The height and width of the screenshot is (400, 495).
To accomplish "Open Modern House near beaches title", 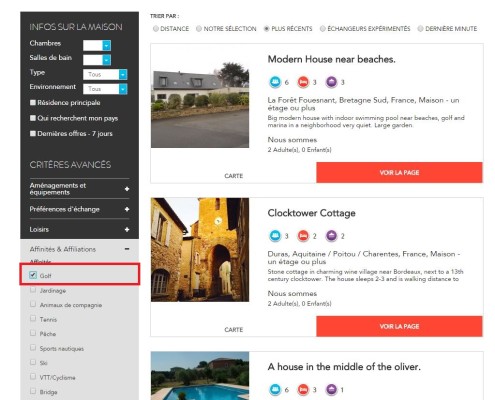I will [x=331, y=59].
